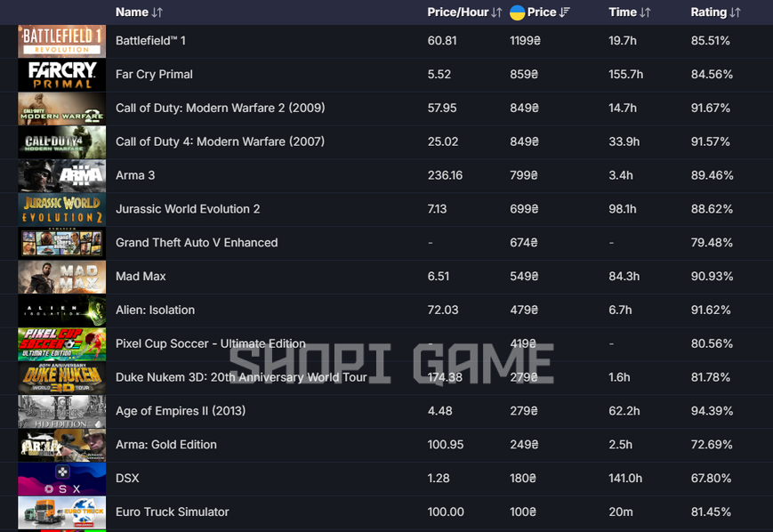Click Battlefield 1 price 1199₴
The image size is (773, 532).
(525, 41)
